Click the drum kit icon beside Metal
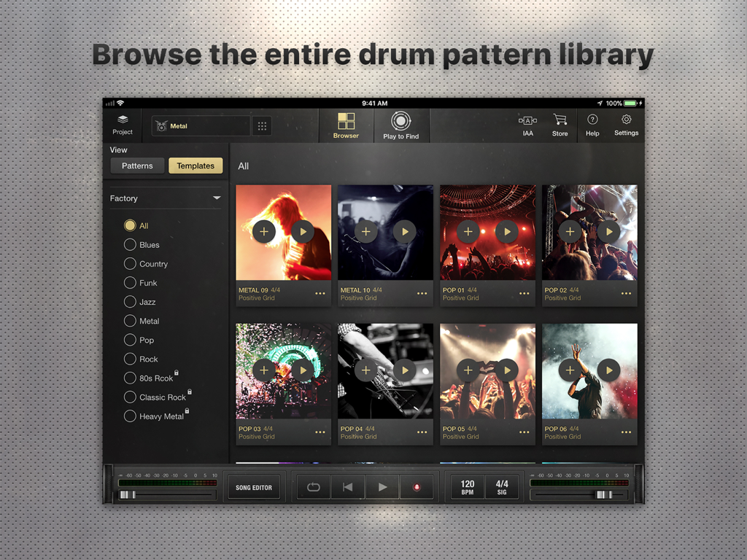 pyautogui.click(x=161, y=125)
